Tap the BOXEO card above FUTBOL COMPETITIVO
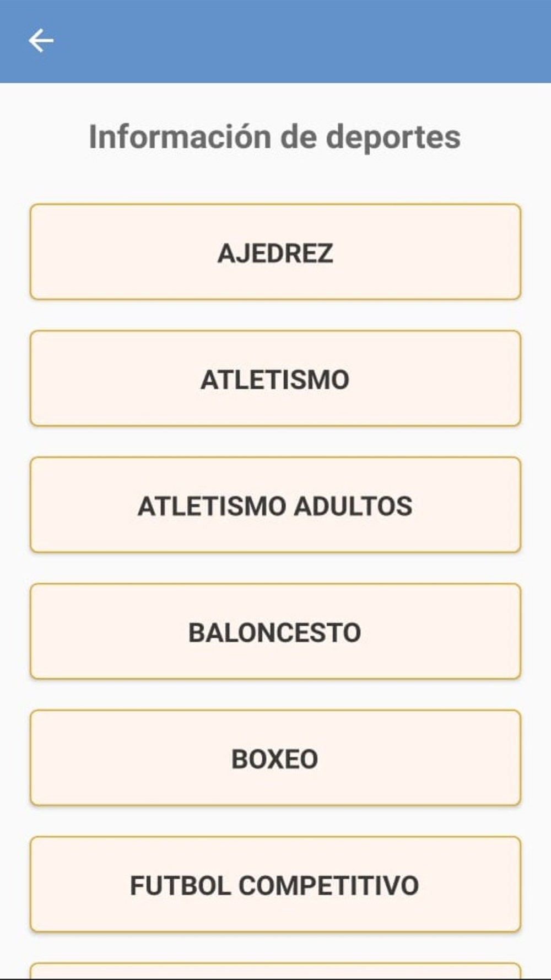 (x=275, y=758)
